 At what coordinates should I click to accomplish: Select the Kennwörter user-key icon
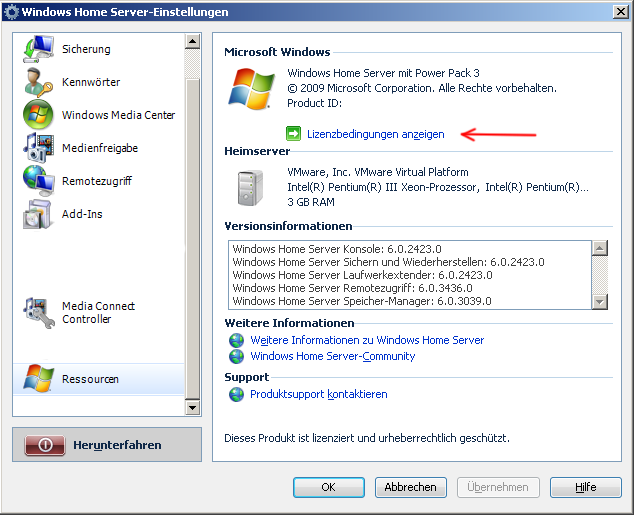(x=38, y=82)
